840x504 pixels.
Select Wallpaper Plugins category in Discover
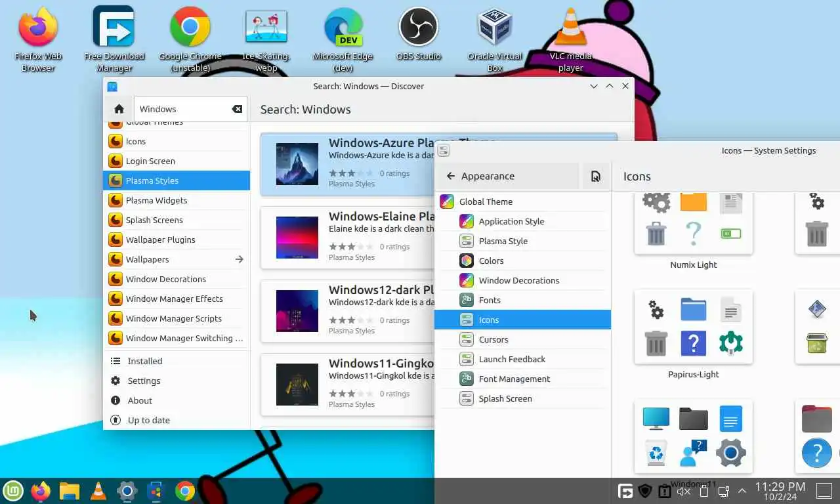(x=177, y=240)
